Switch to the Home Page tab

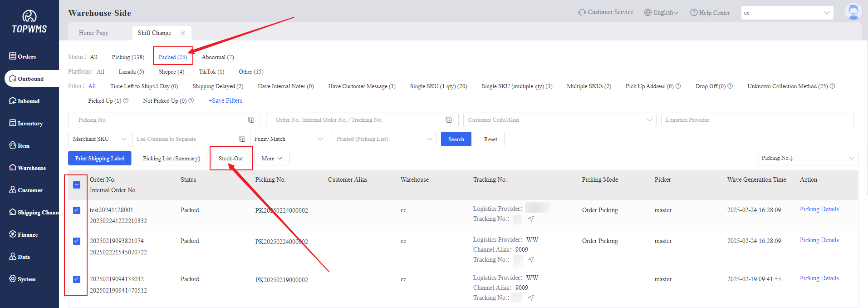[x=93, y=33]
